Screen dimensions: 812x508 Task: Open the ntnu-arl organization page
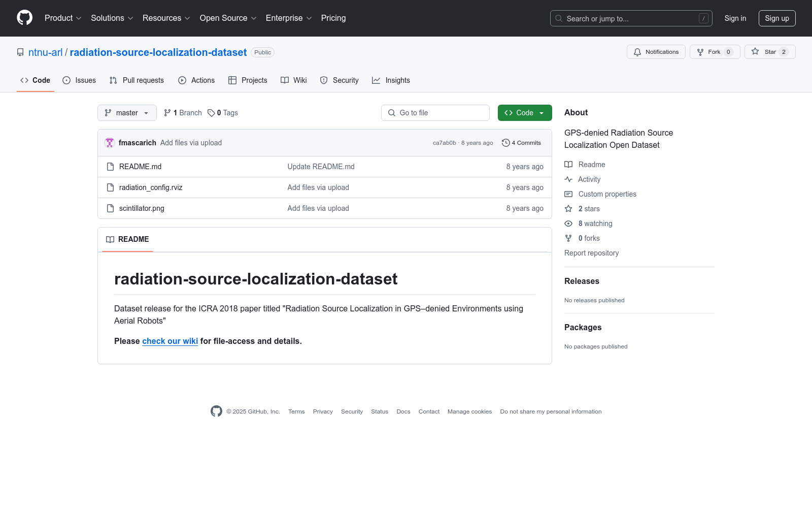click(x=45, y=52)
